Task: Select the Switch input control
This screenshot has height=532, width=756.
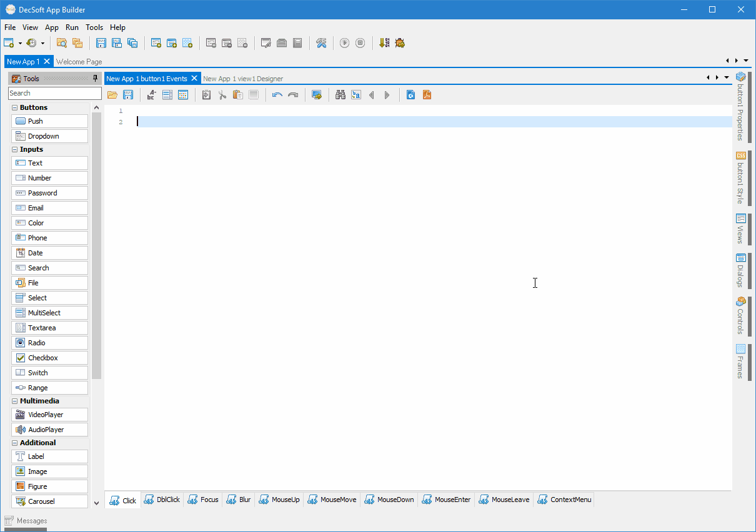Action: point(49,373)
